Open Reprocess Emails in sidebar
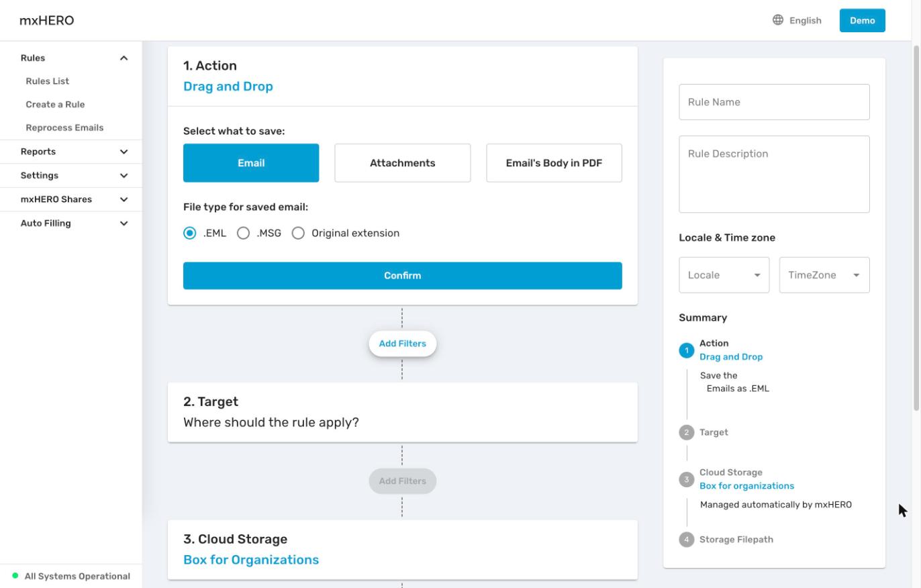This screenshot has height=588, width=921. pyautogui.click(x=64, y=128)
